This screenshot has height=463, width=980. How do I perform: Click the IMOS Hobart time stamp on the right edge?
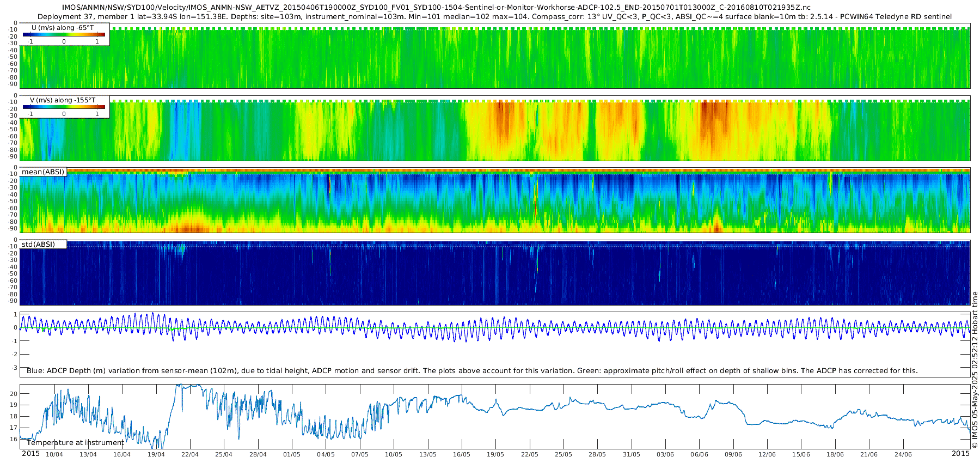coord(975,370)
